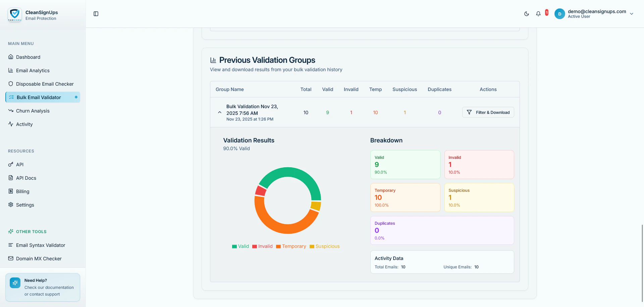Click the red notification badge
The width and height of the screenshot is (644, 307).
click(547, 12)
